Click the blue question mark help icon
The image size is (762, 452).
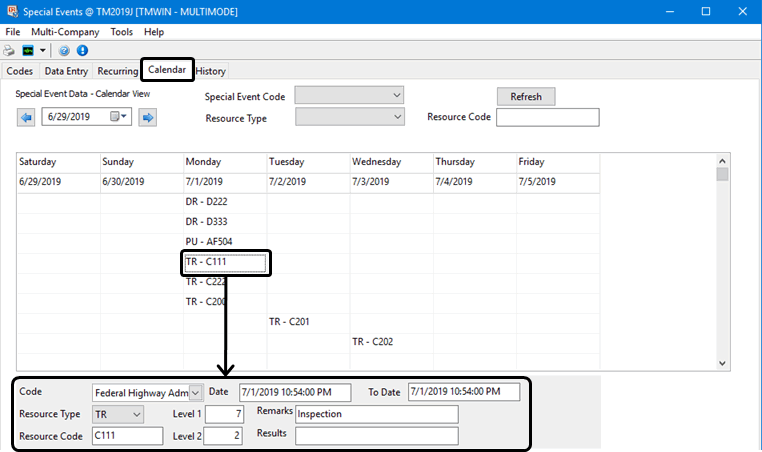[x=65, y=50]
